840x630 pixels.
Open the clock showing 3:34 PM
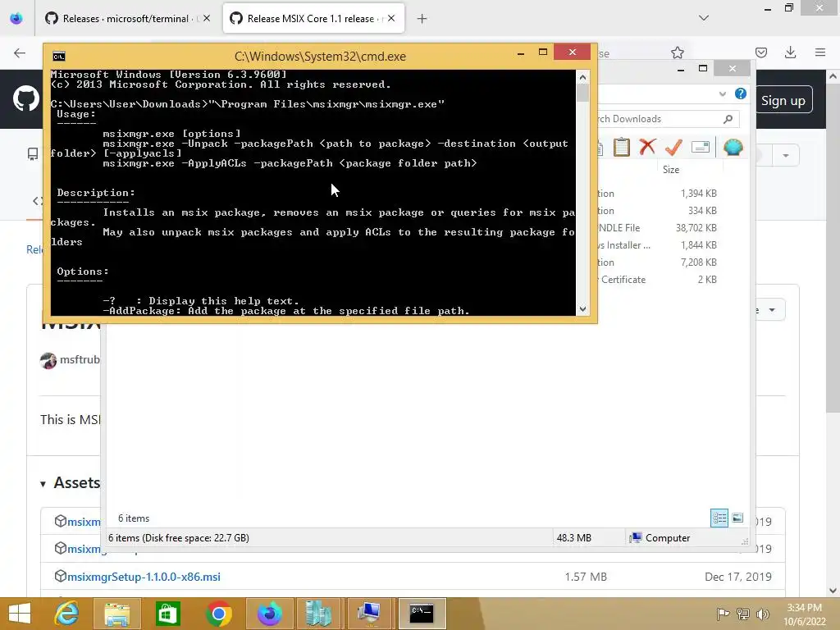[804, 614]
